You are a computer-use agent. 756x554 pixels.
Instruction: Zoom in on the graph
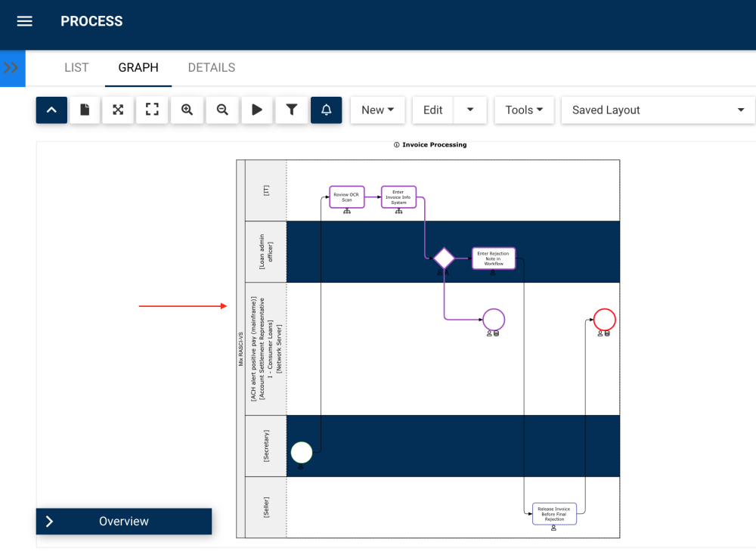coord(187,110)
